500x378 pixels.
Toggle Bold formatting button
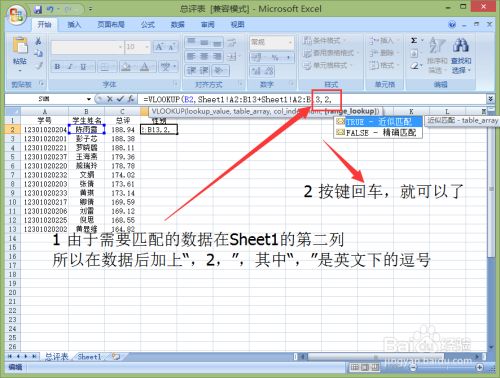[57, 67]
